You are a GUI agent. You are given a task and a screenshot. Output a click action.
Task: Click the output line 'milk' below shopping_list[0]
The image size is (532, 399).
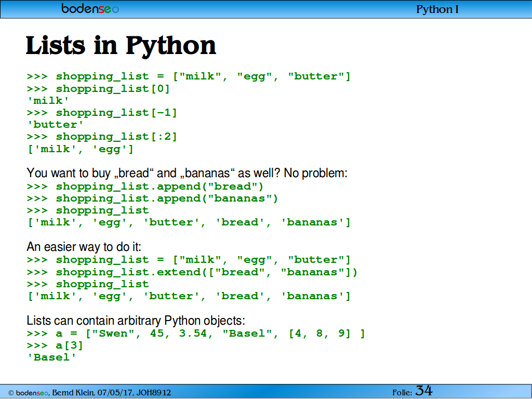[48, 101]
